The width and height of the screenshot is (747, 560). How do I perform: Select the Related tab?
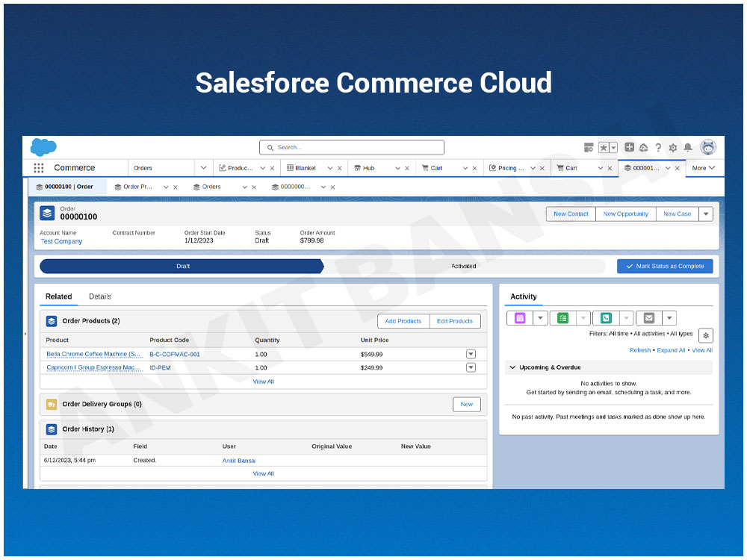pos(58,296)
